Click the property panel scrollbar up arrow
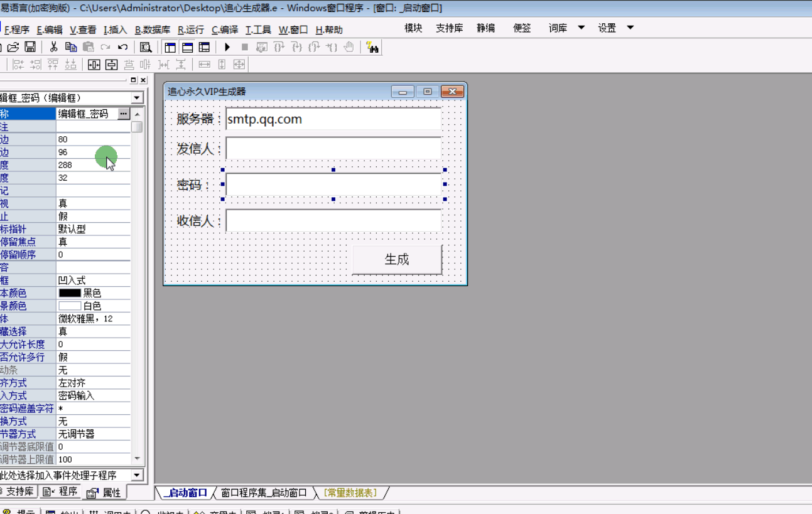This screenshot has height=514, width=812. pyautogui.click(x=137, y=114)
